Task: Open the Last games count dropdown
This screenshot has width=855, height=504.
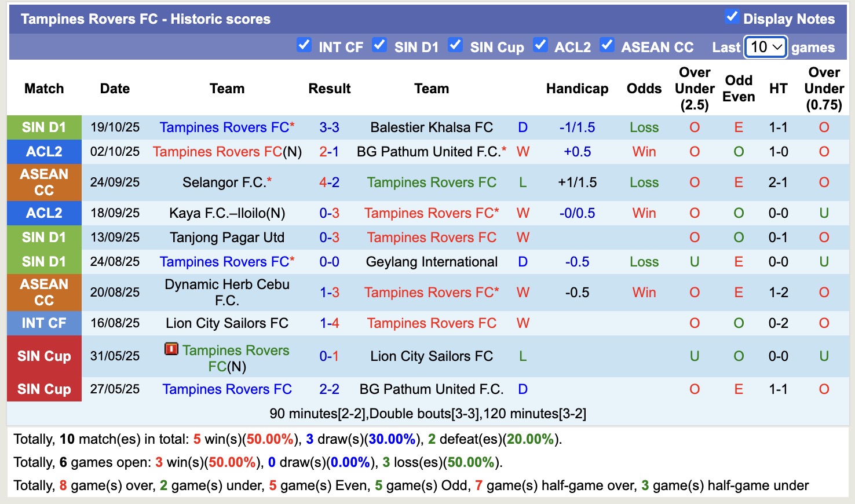Action: pyautogui.click(x=766, y=47)
